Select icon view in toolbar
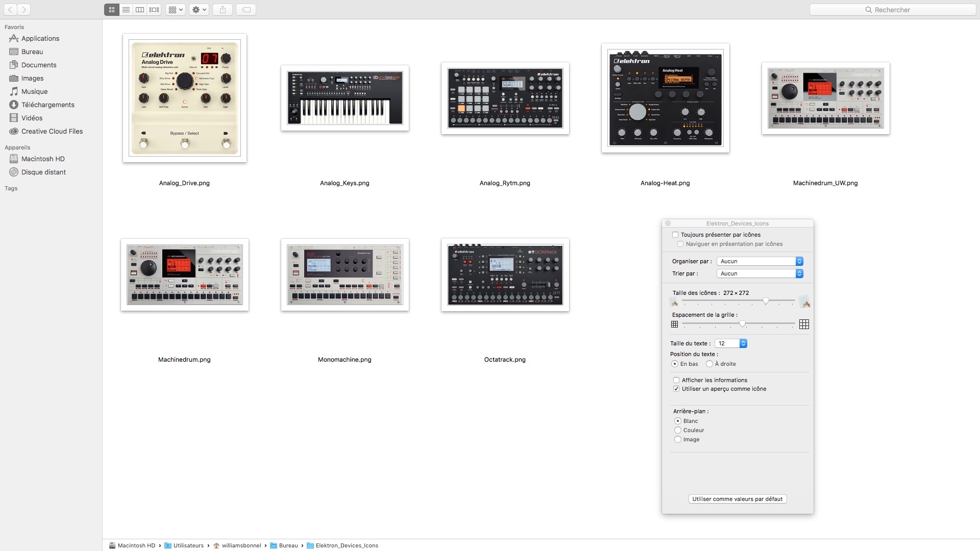980x551 pixels. click(112, 10)
